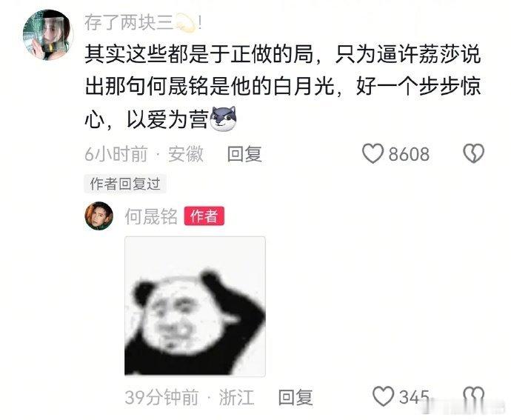The image size is (511, 420).
Task: View the panda meme image
Action: coord(195,307)
